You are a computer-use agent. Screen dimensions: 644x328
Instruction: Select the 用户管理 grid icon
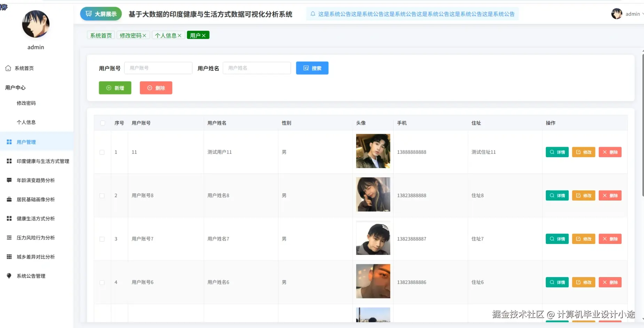9,142
